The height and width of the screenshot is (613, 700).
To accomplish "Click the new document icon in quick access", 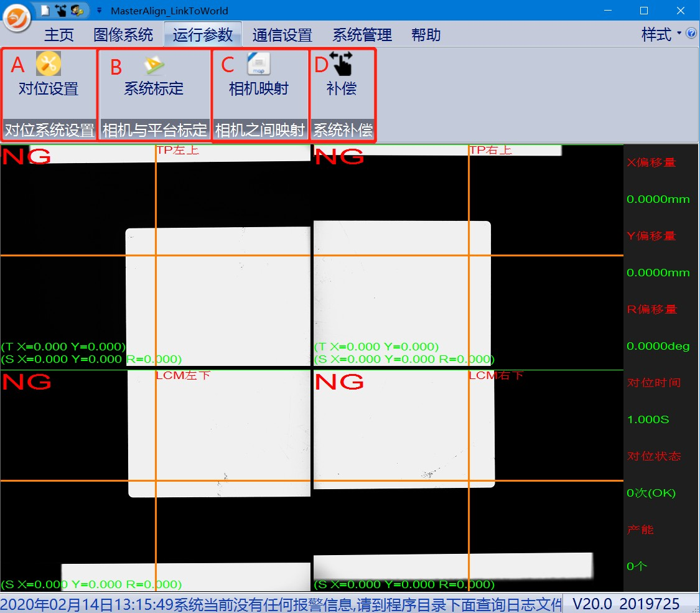I will [x=45, y=11].
